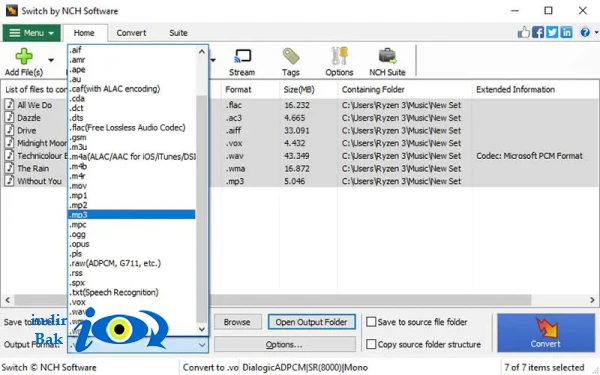Click the format list scroll up arrow
The image size is (600, 375).
[x=202, y=51]
